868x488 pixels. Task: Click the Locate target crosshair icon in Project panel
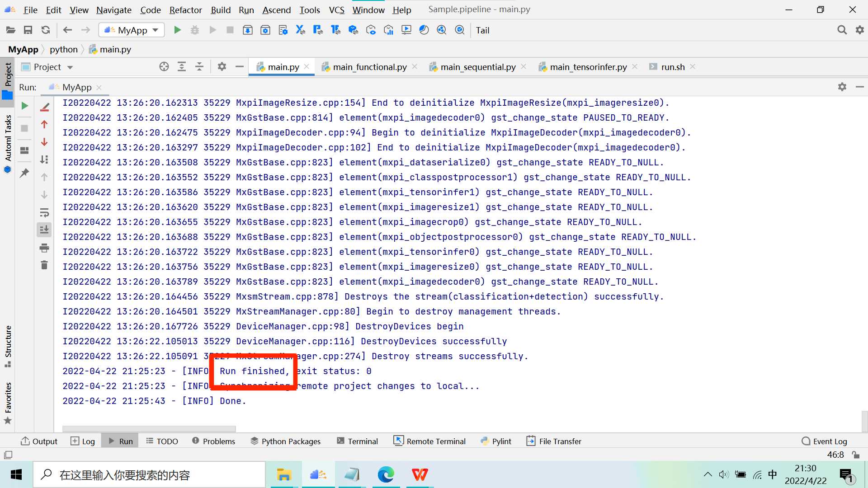pyautogui.click(x=164, y=67)
